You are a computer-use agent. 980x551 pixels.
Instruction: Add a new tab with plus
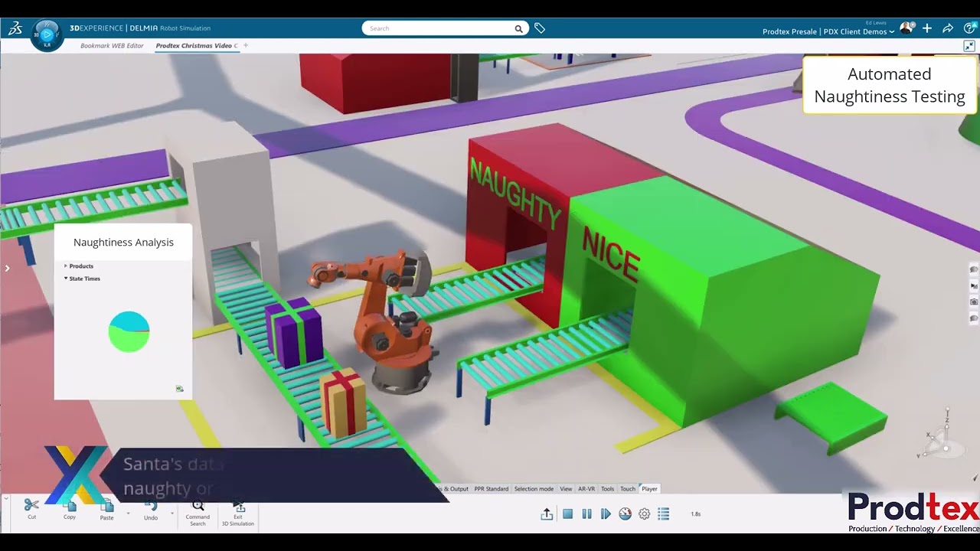(246, 46)
